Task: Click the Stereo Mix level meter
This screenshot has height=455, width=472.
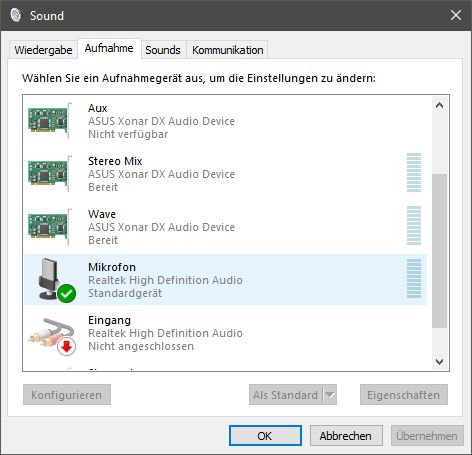Action: point(414,172)
